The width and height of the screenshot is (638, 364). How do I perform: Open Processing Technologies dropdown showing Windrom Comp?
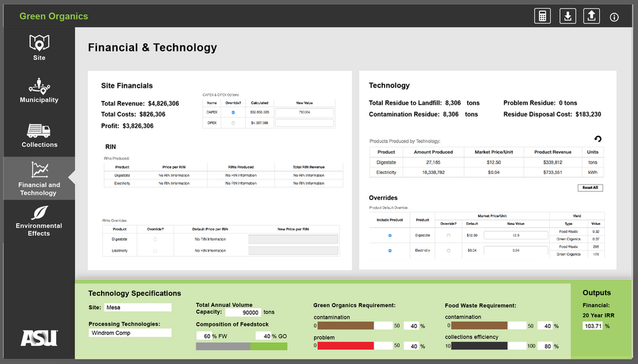pyautogui.click(x=130, y=333)
